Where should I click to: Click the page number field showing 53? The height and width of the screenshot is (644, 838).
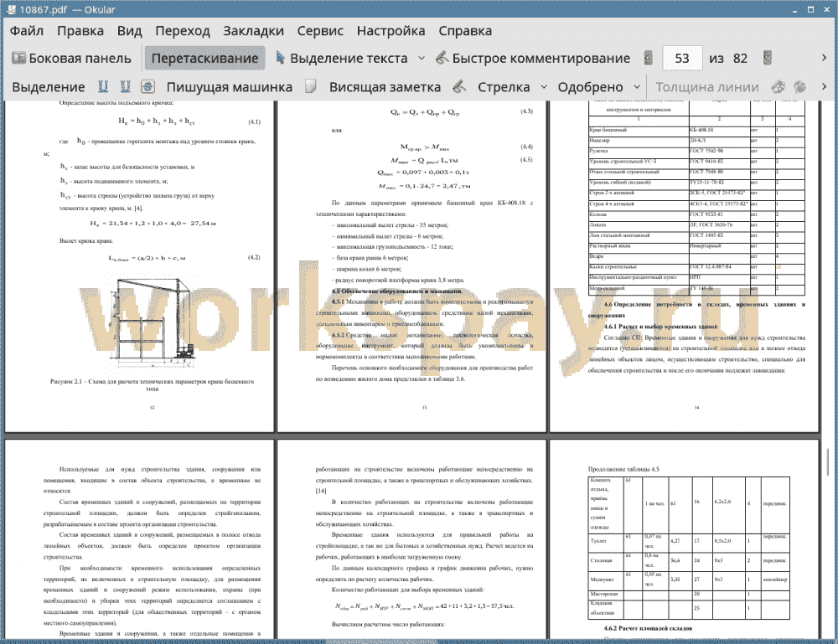pos(682,59)
